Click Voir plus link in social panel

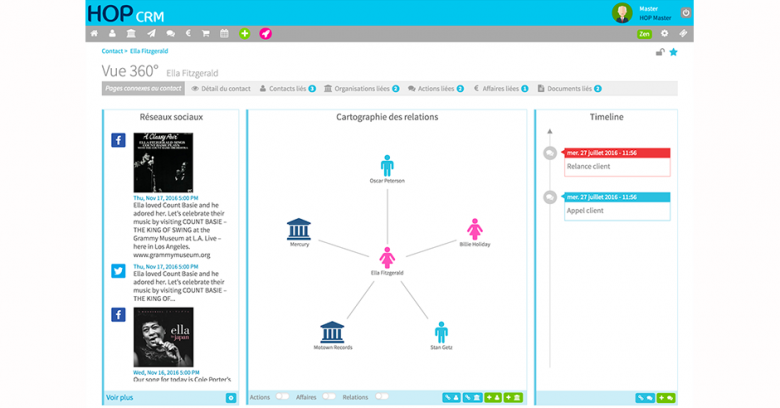(119, 397)
